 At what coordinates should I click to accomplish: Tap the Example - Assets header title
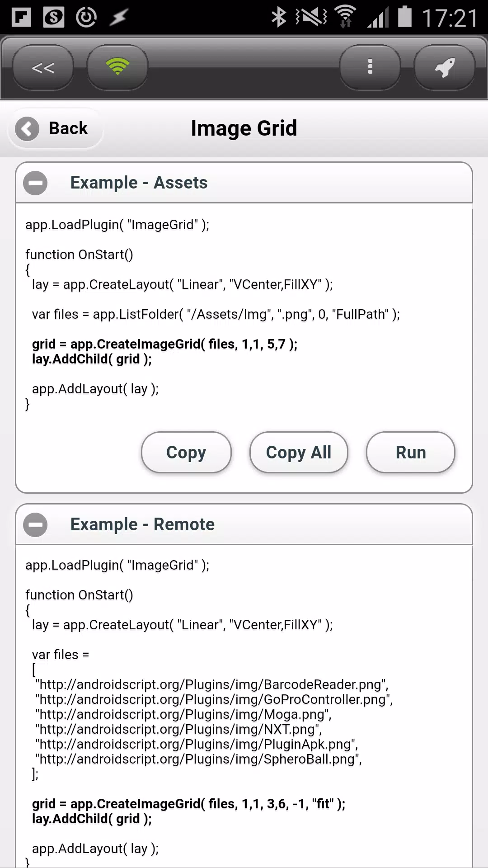tap(139, 183)
